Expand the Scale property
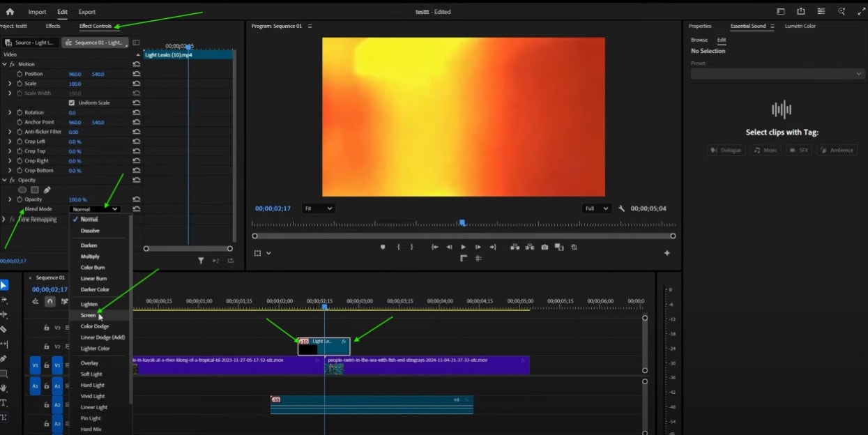This screenshot has width=868, height=435. 10,84
